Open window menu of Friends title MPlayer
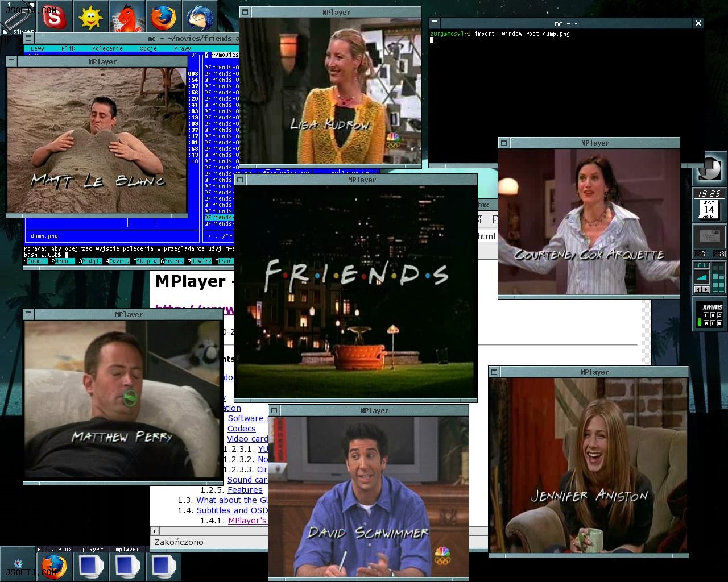Viewport: 728px width, 582px height. pyautogui.click(x=240, y=180)
